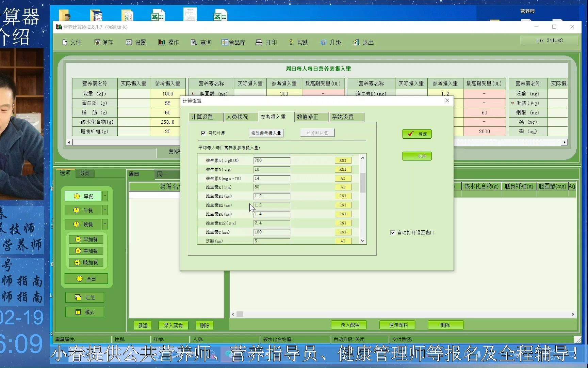Screen dimensions: 588x368
Task: Click the 查询 search toolbar icon
Action: point(201,42)
